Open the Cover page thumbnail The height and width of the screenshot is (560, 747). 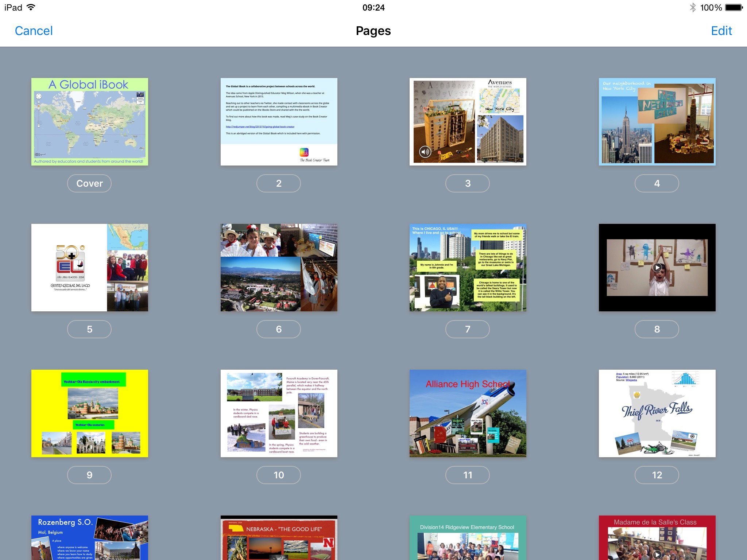point(89,121)
